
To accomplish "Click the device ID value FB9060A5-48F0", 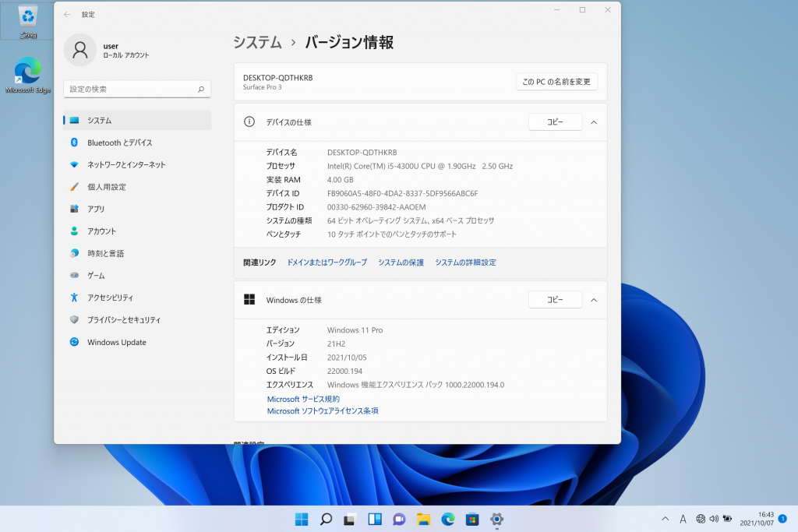I will pyautogui.click(x=403, y=193).
